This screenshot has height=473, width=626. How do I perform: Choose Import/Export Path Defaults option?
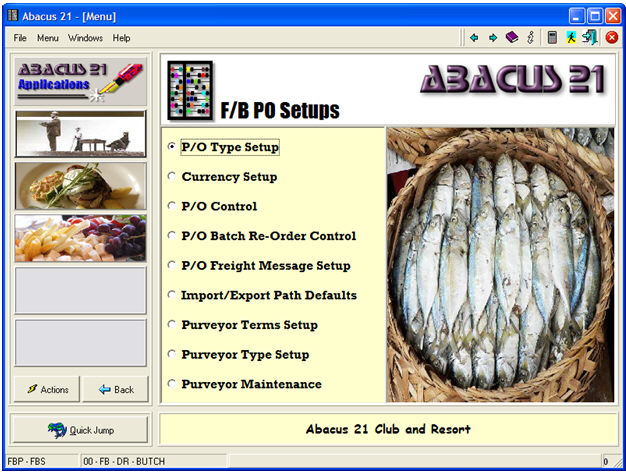171,296
